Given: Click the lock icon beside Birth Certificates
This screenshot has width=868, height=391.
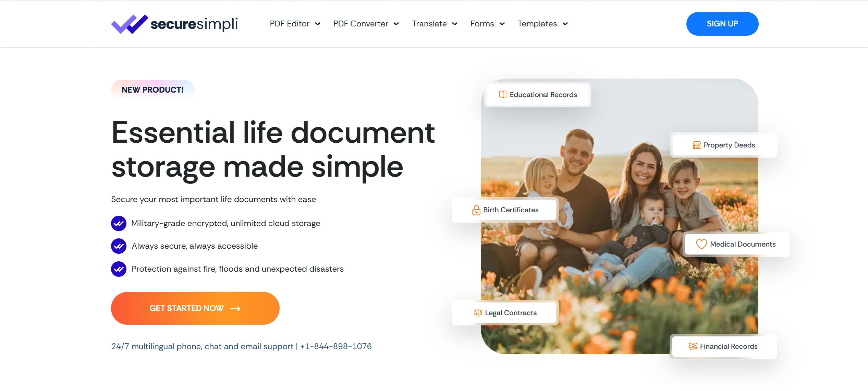Looking at the screenshot, I should [x=476, y=210].
